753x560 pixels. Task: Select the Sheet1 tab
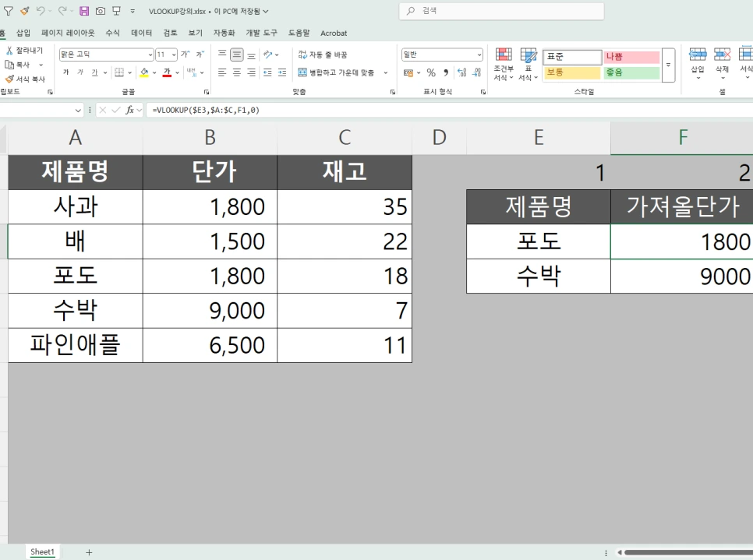click(x=42, y=552)
